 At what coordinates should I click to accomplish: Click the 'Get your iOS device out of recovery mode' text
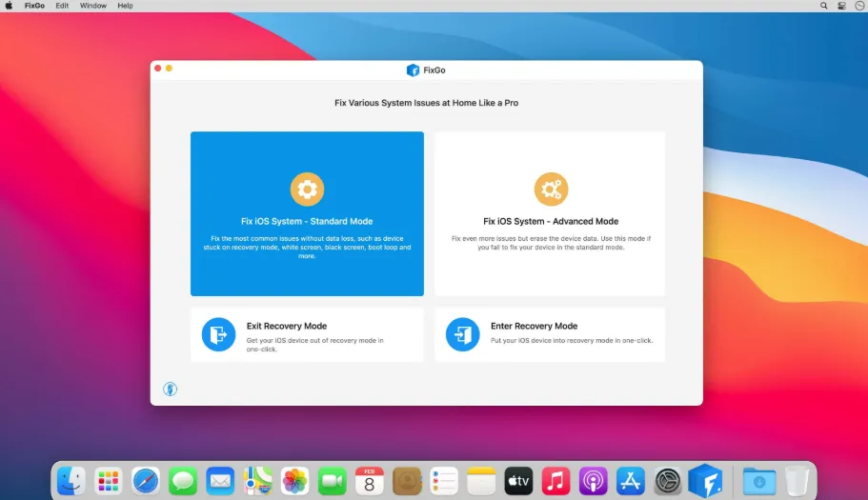[x=315, y=345]
